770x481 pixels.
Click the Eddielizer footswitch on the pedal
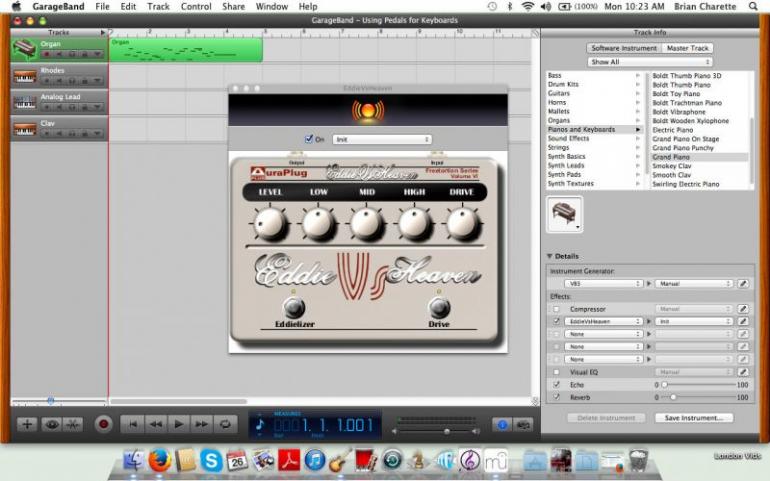pos(294,308)
